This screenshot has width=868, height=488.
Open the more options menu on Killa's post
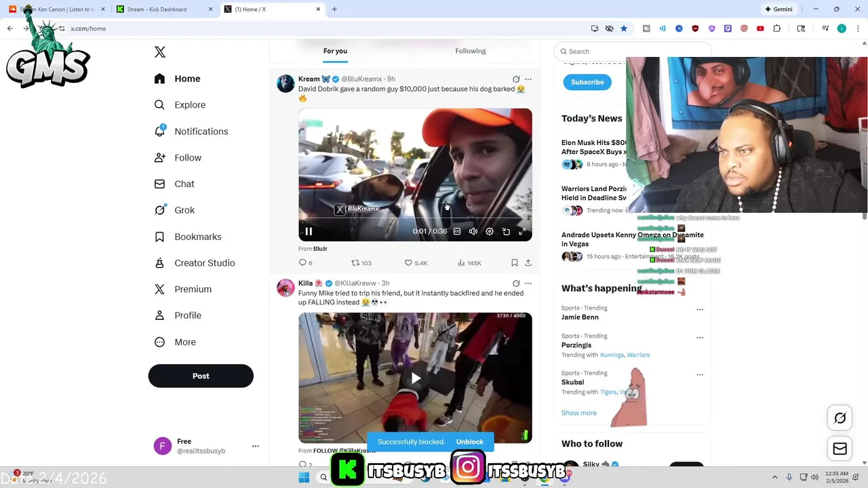click(x=528, y=283)
